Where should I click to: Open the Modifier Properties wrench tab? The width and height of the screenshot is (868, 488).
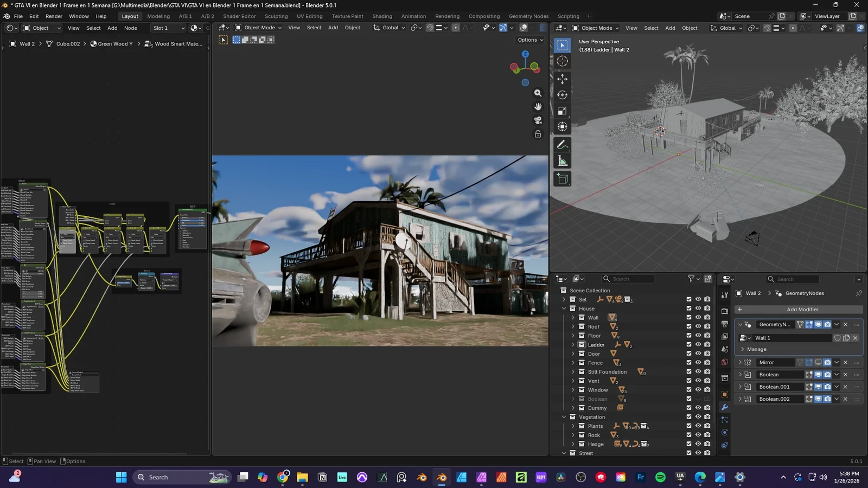(x=725, y=407)
